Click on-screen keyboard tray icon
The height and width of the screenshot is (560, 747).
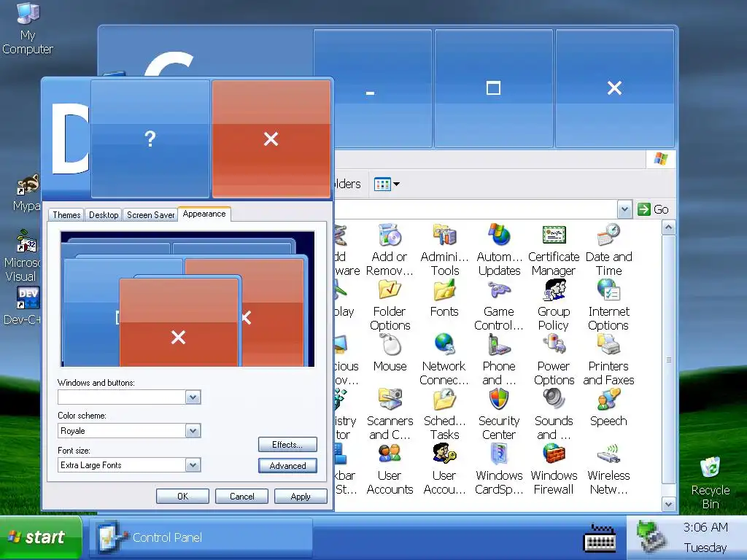[600, 538]
